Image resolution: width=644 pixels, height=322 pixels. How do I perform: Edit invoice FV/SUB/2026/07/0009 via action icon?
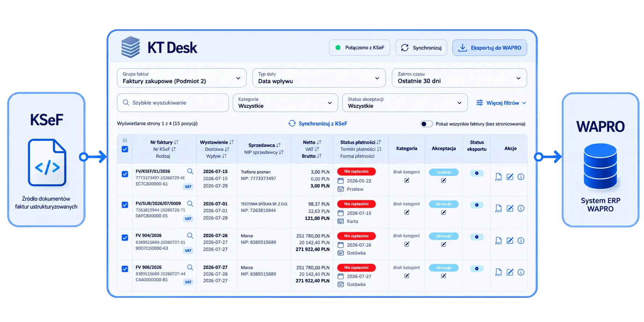point(510,208)
